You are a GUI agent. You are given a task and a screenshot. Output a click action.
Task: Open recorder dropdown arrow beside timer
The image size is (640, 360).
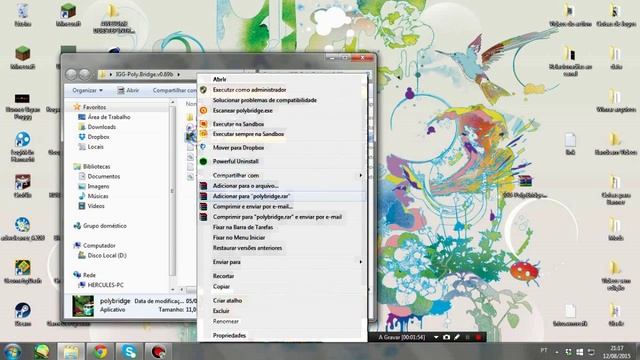(x=436, y=337)
